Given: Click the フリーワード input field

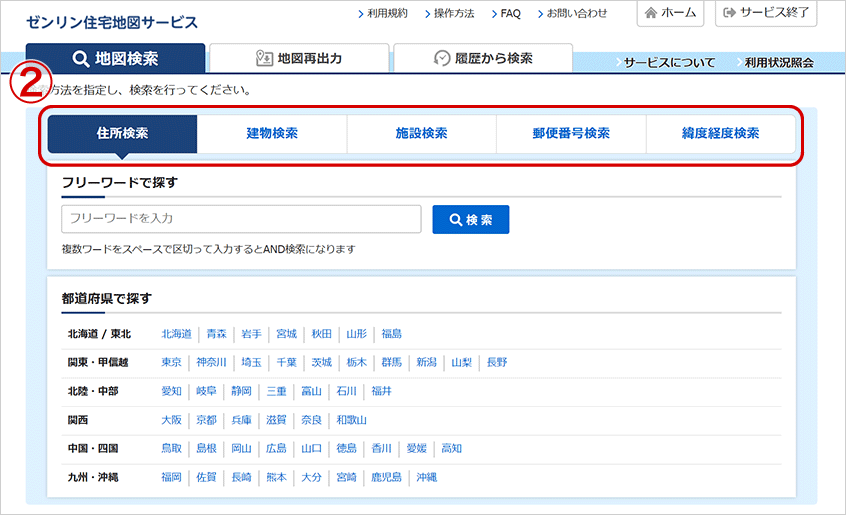Looking at the screenshot, I should click(241, 219).
